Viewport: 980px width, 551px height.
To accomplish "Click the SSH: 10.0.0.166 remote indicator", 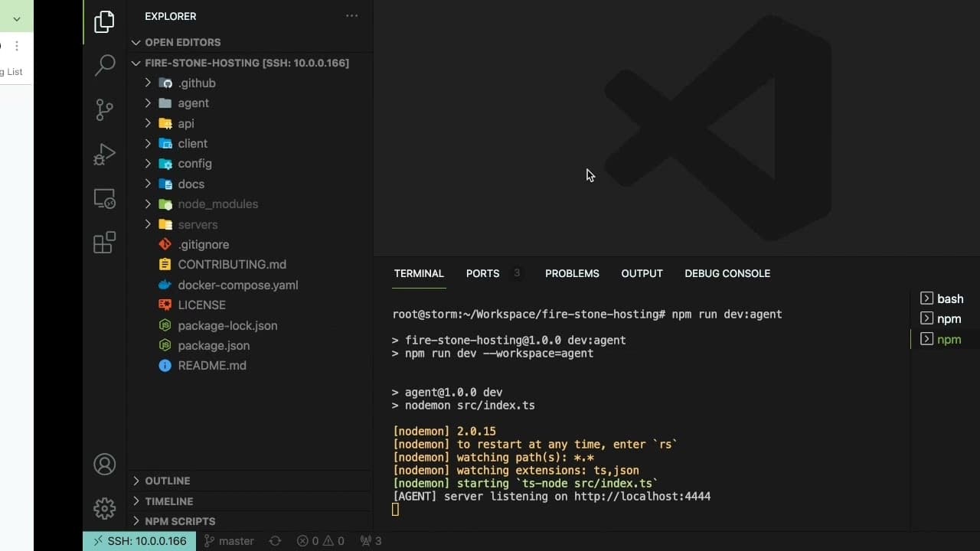I will [x=139, y=541].
